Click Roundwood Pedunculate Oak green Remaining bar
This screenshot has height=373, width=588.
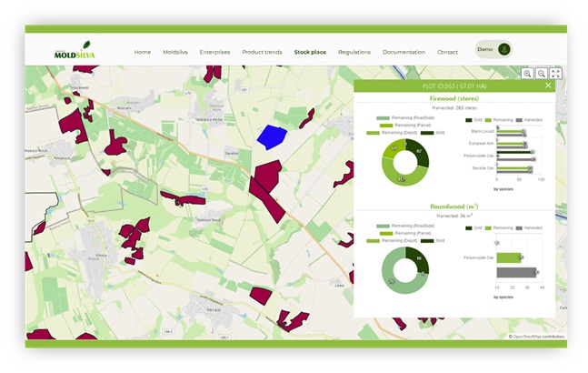pos(509,257)
